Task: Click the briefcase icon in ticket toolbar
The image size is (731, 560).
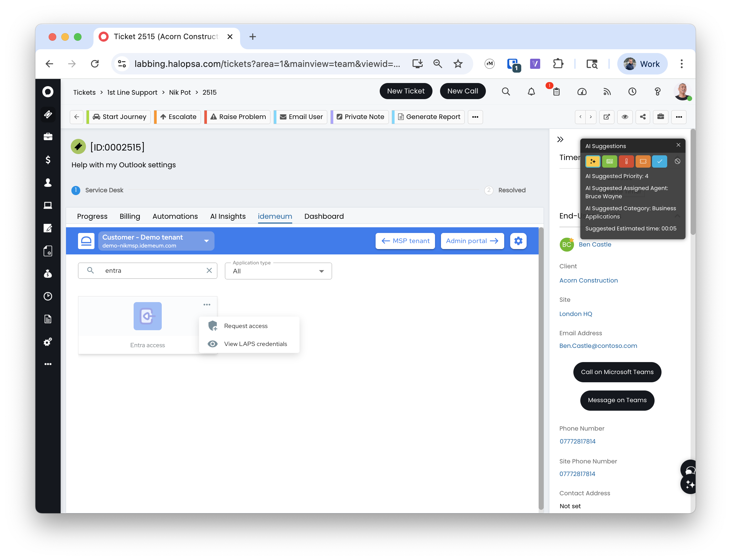Action: pos(661,117)
